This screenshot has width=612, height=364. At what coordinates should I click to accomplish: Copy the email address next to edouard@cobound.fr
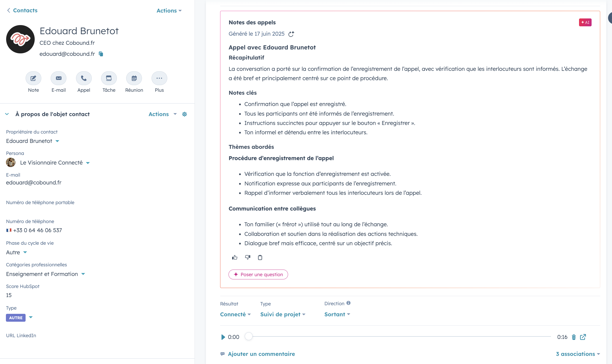tap(101, 54)
